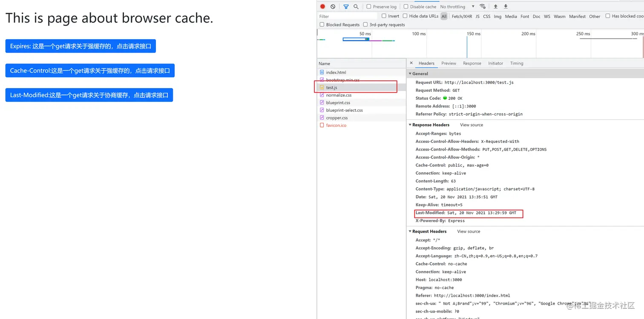The height and width of the screenshot is (319, 644).
Task: Select the bootstrap.min.css request row
Action: click(x=362, y=80)
